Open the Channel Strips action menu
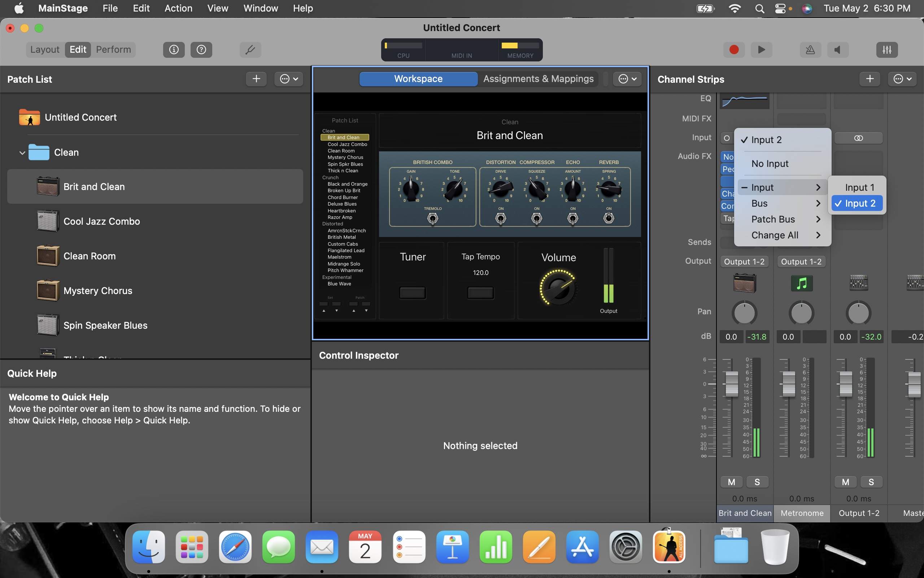924x578 pixels. [902, 79]
